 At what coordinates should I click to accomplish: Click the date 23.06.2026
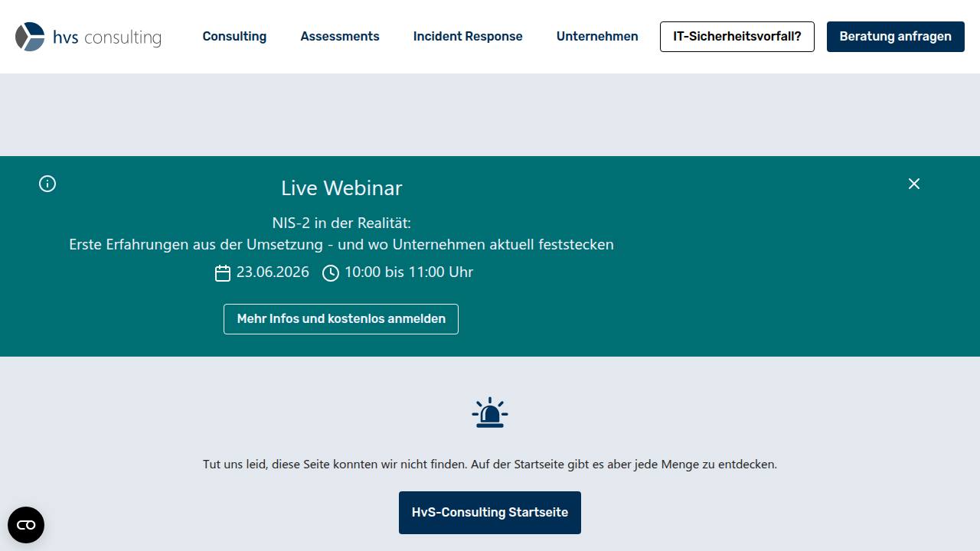pyautogui.click(x=273, y=272)
